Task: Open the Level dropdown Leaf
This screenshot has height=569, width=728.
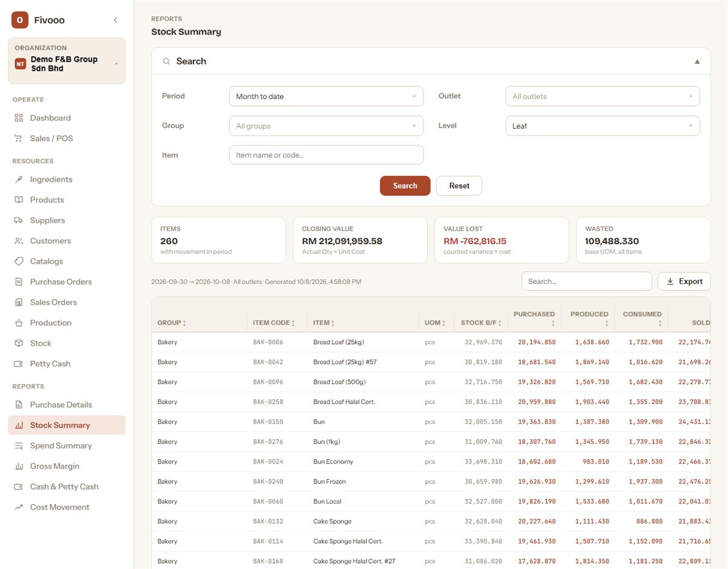Action: [x=602, y=126]
